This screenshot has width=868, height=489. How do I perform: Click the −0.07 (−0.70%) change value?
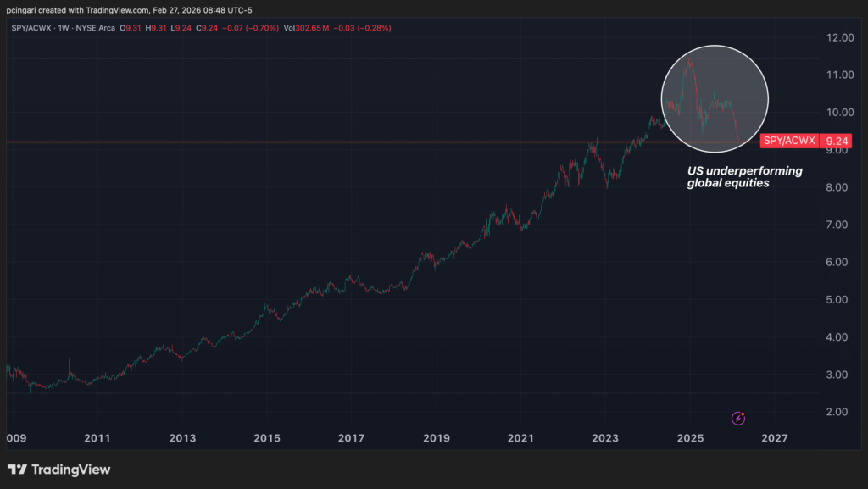point(250,28)
